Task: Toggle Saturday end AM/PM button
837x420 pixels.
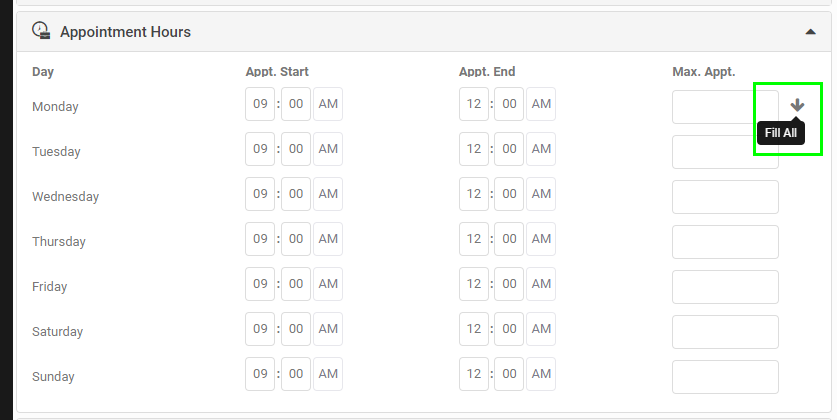Action: point(541,329)
